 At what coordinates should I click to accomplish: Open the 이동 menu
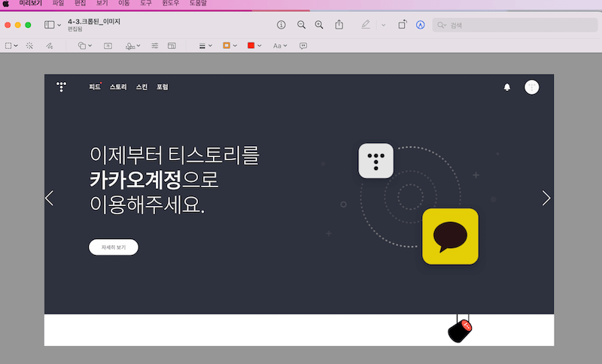tap(123, 3)
